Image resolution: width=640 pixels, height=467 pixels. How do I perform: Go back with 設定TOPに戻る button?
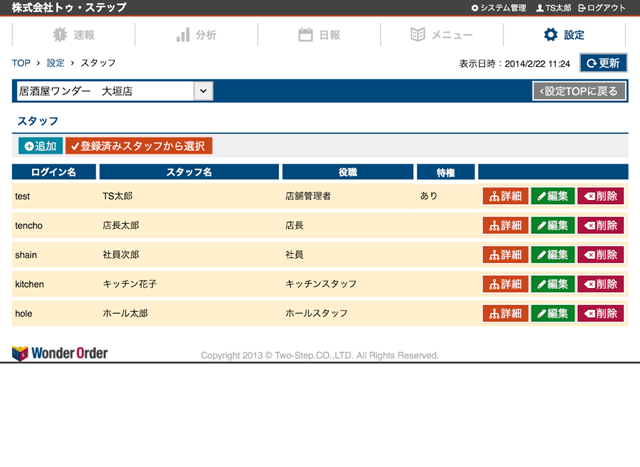click(580, 92)
